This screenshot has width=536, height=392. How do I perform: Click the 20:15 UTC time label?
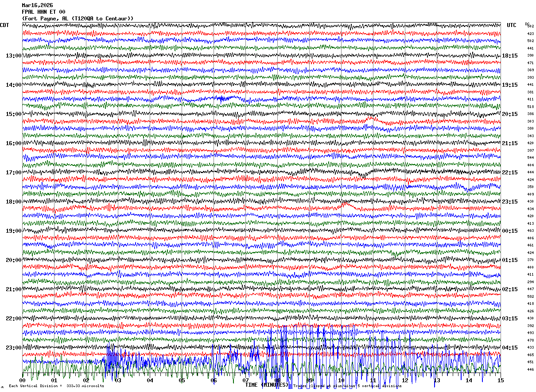510,114
